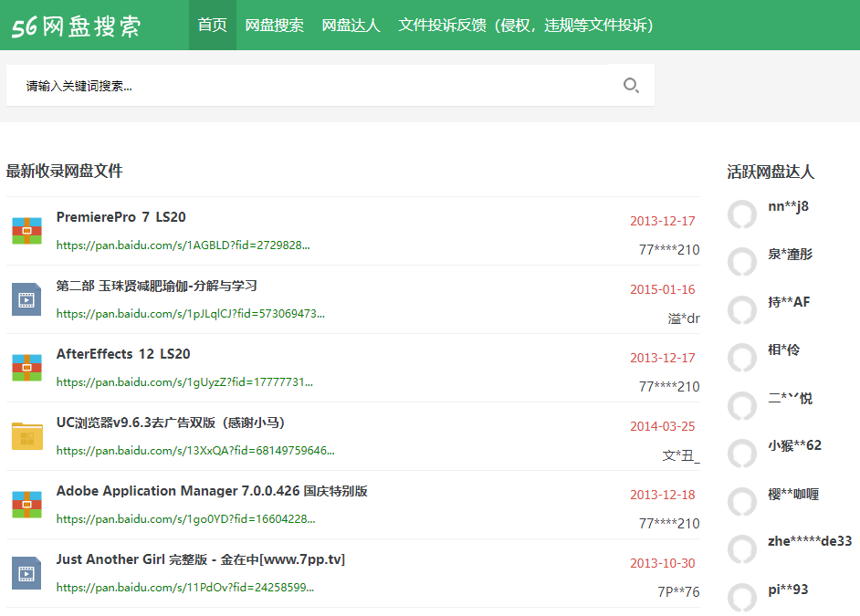Open user name nn**j8
Viewport: 860px width, 616px height.
[788, 206]
